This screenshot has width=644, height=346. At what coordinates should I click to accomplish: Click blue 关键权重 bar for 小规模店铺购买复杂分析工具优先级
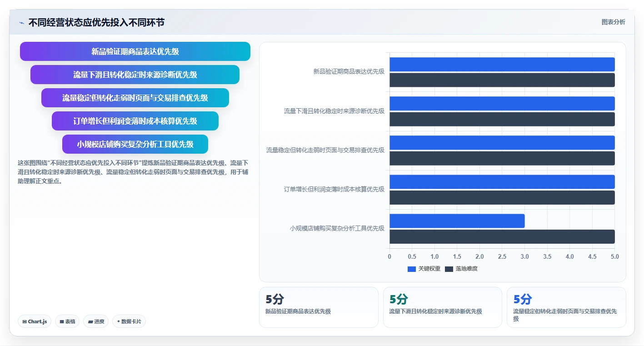(x=457, y=221)
